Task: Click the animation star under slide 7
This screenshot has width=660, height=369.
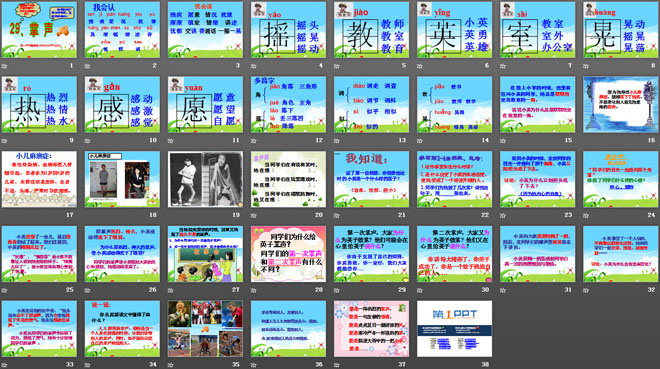Action: (x=503, y=66)
